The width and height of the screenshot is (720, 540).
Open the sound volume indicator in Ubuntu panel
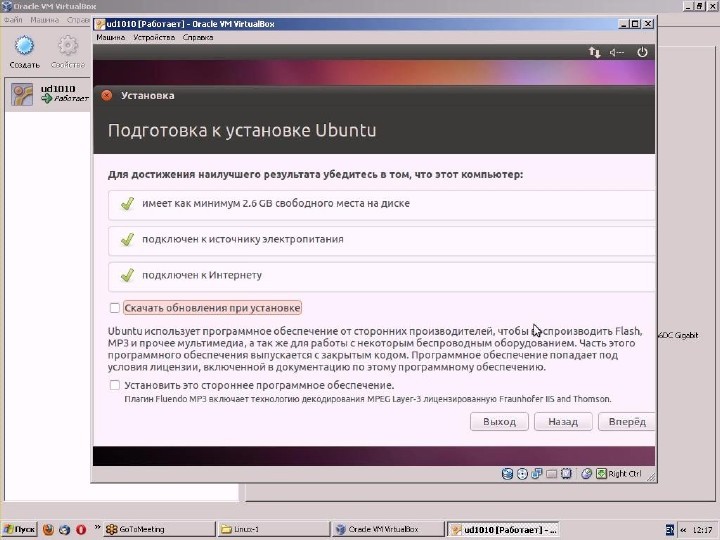pos(616,52)
